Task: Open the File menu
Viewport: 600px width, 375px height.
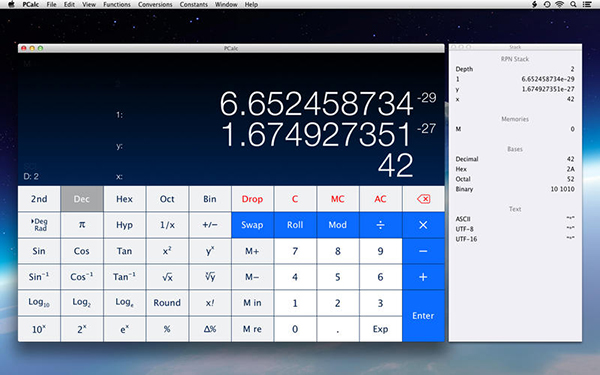Action: (51, 5)
